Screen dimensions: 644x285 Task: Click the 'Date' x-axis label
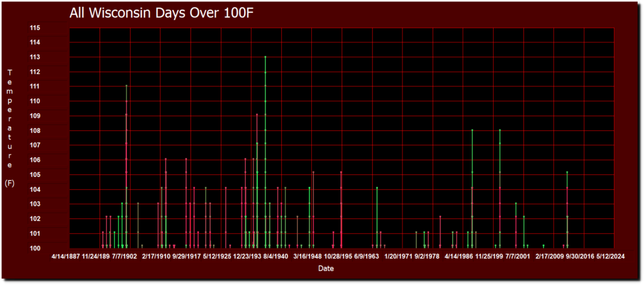[326, 269]
